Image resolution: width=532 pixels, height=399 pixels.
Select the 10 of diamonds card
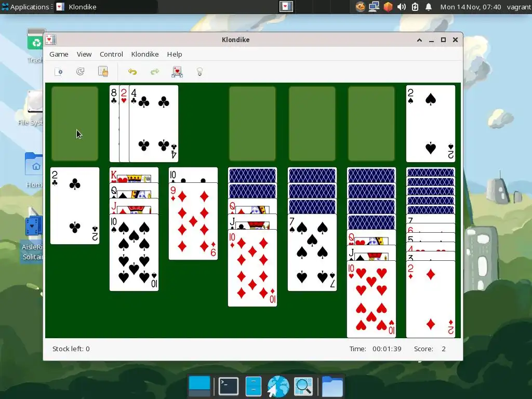point(252,268)
